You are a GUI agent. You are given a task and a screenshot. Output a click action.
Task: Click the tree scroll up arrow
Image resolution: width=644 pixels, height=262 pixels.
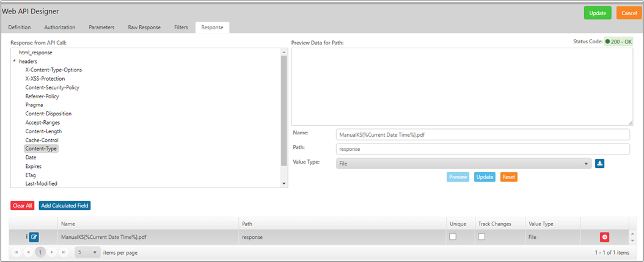click(x=284, y=52)
